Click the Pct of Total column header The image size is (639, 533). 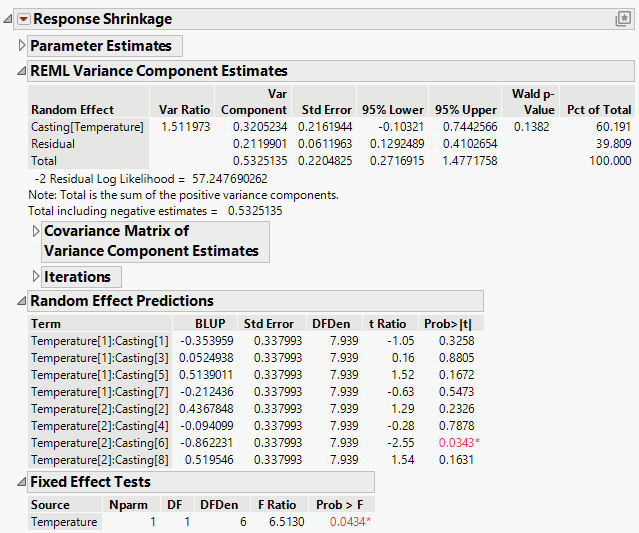[596, 109]
